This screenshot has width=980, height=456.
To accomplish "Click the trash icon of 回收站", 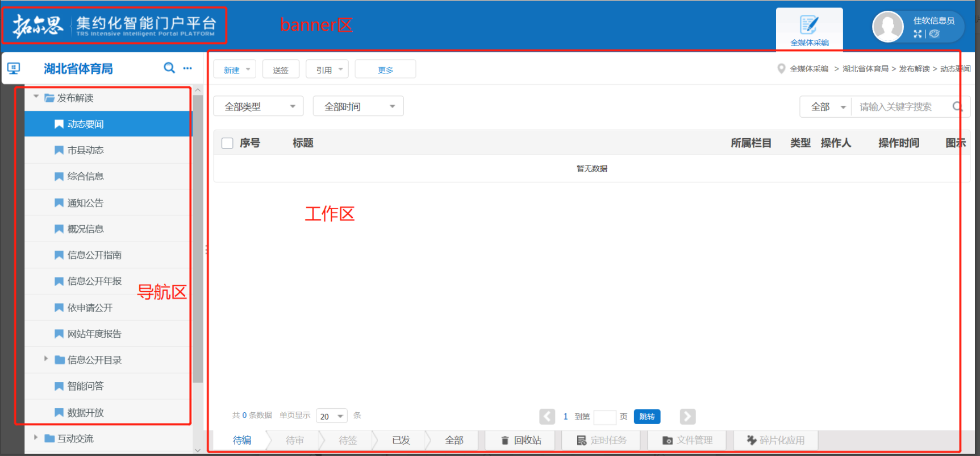I will (504, 440).
